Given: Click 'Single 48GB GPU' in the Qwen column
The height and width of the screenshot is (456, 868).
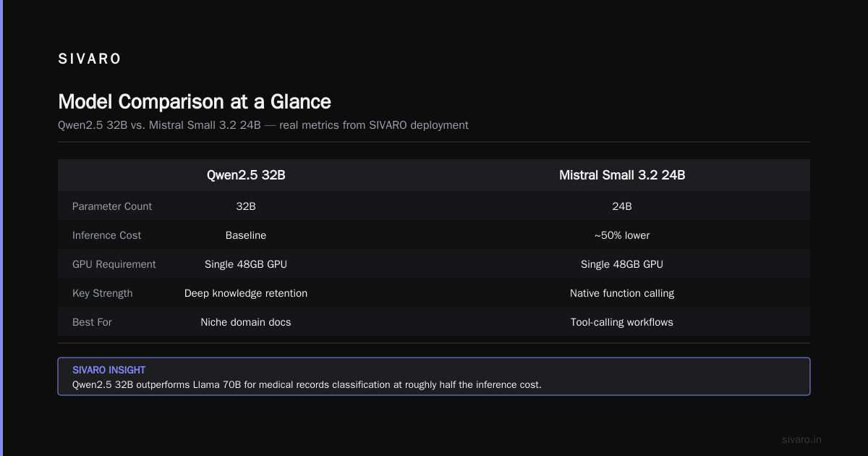Looking at the screenshot, I should [x=246, y=264].
